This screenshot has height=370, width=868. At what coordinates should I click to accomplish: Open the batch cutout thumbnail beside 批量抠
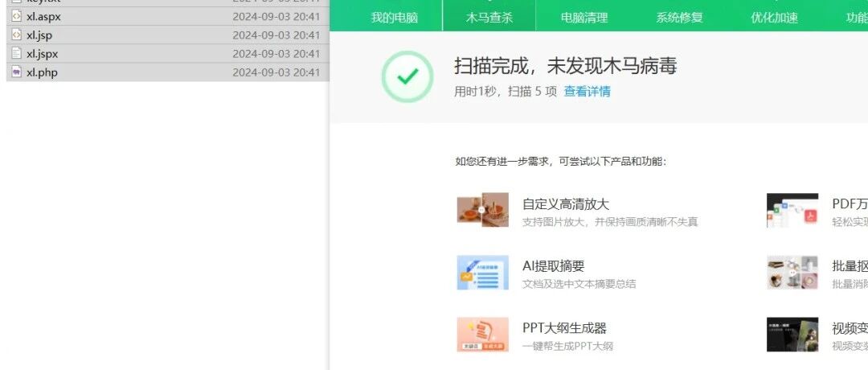(x=792, y=272)
